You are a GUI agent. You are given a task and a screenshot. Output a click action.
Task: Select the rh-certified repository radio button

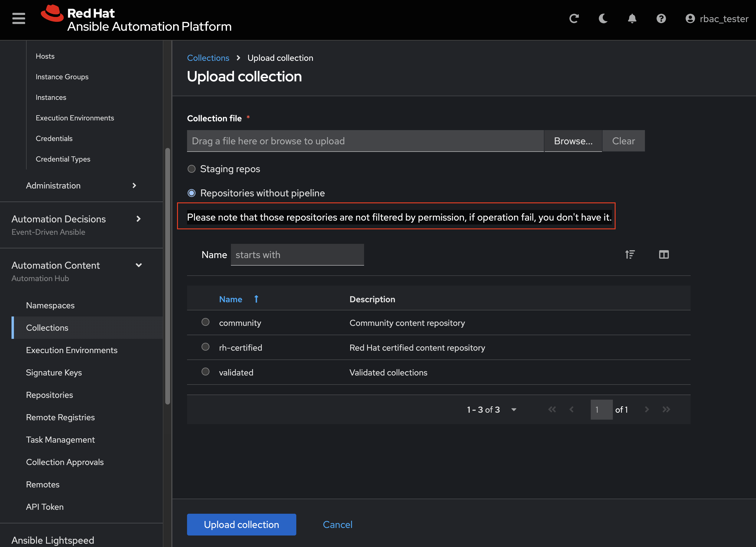pyautogui.click(x=205, y=347)
